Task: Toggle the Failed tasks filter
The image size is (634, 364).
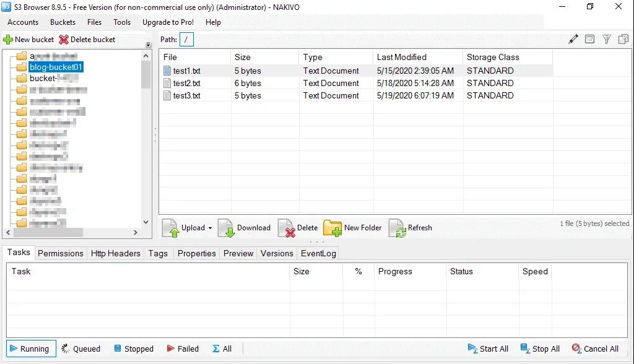Action: click(x=183, y=349)
